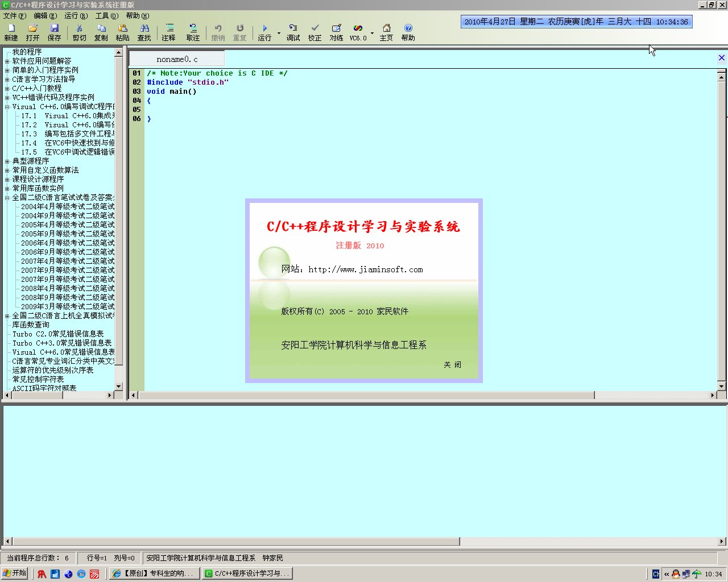This screenshot has width=728, height=582.
Task: Expand 全国二级C语言上机全真模拟 tree node
Action: tap(7, 316)
